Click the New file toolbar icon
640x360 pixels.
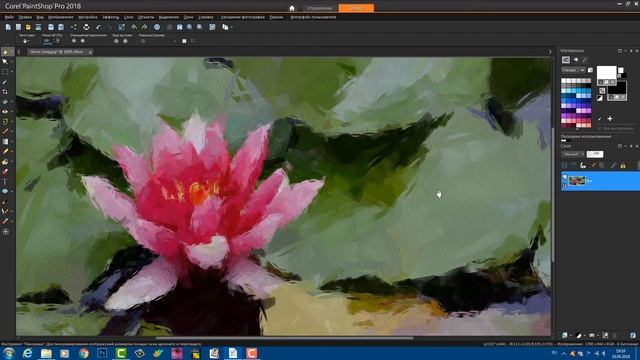point(8,27)
